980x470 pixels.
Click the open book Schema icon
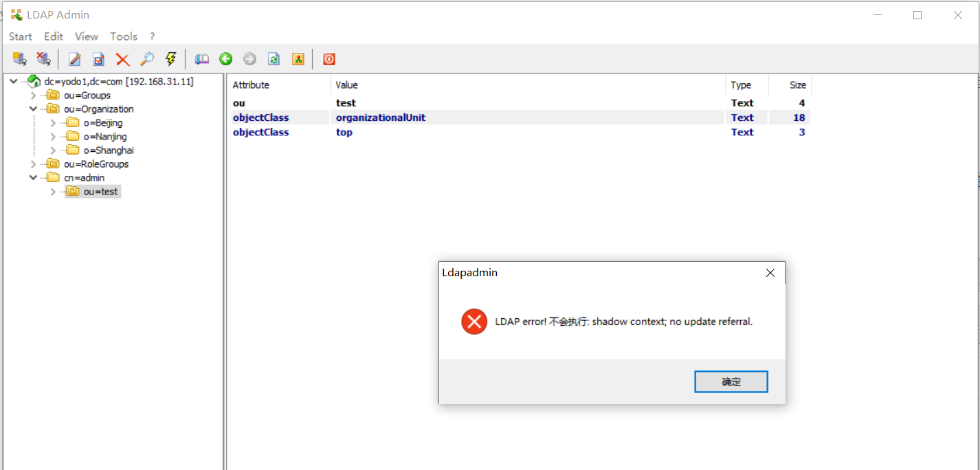tap(202, 59)
